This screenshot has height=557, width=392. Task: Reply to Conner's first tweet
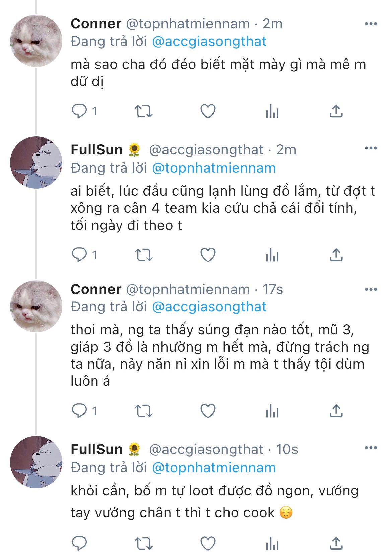[x=79, y=111]
